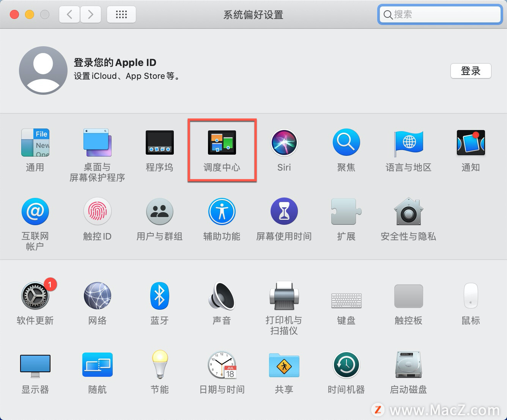Go forward with the right arrow button
This screenshot has height=420, width=507.
[90, 15]
